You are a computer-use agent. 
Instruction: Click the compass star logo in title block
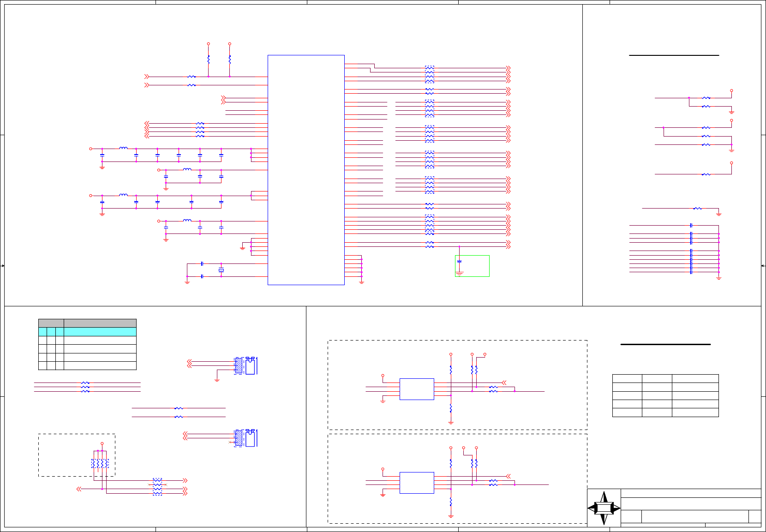(604, 508)
